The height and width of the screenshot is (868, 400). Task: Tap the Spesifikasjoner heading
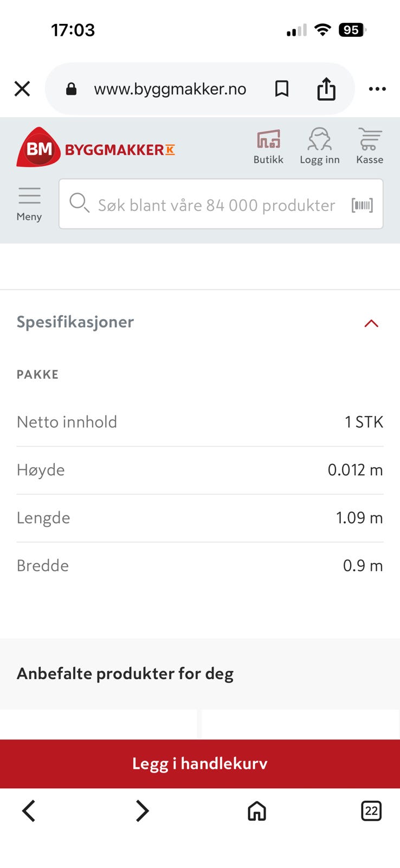[x=75, y=322]
